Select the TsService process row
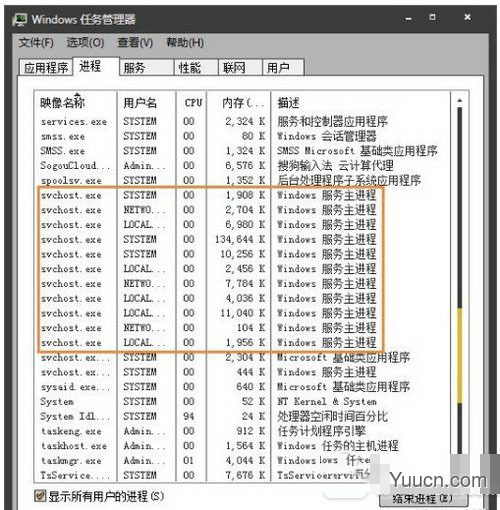The image size is (500, 510). tap(242, 475)
